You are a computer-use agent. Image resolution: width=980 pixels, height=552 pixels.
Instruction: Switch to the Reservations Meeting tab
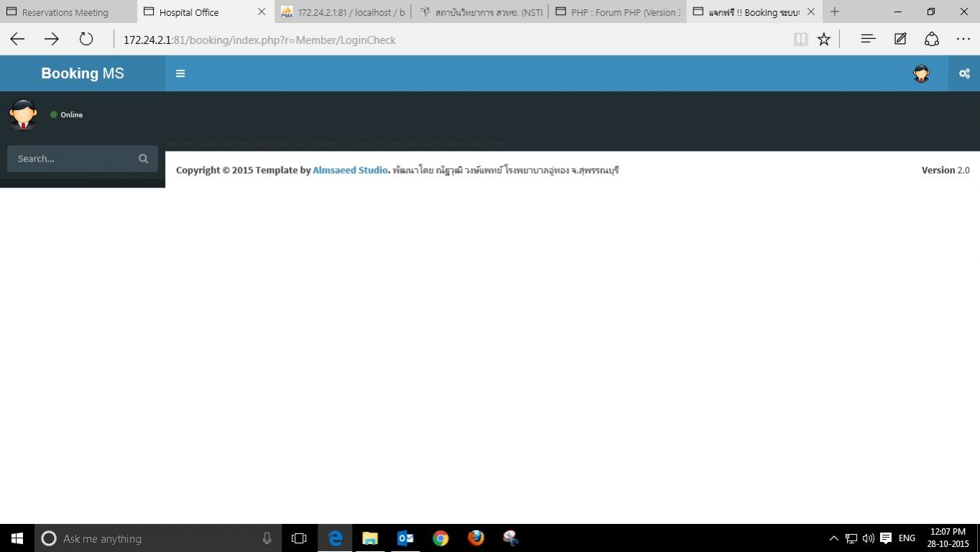tap(68, 12)
